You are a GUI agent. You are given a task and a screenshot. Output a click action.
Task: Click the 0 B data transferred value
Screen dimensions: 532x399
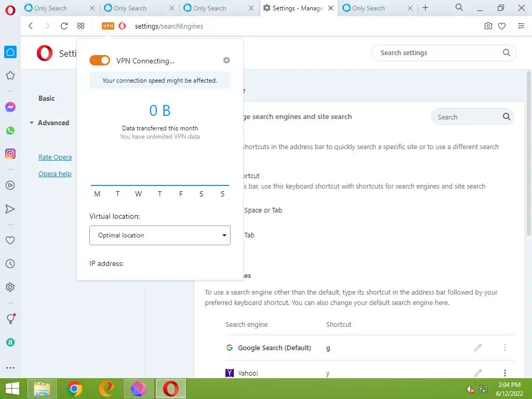point(160,111)
